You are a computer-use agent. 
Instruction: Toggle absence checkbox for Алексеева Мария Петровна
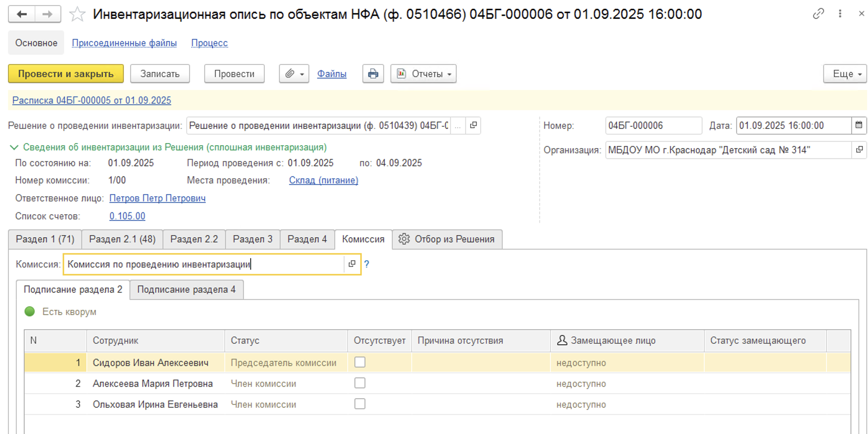pyautogui.click(x=360, y=383)
